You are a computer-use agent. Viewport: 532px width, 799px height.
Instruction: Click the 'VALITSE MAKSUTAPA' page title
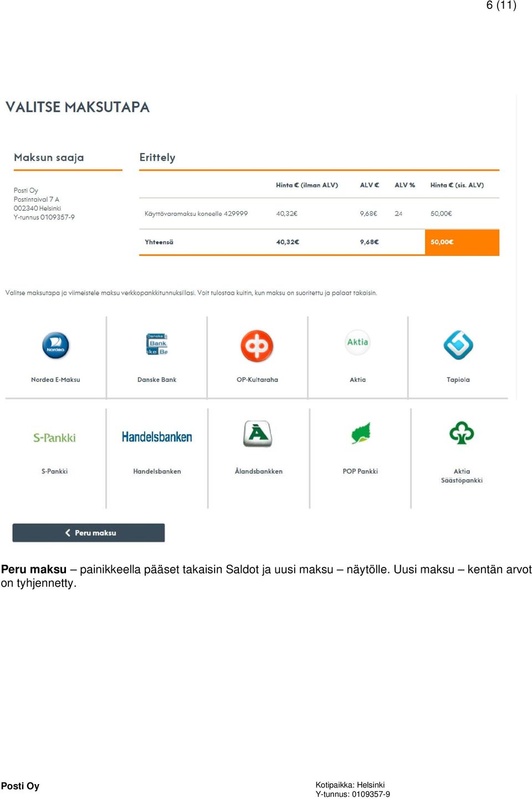coord(78,107)
